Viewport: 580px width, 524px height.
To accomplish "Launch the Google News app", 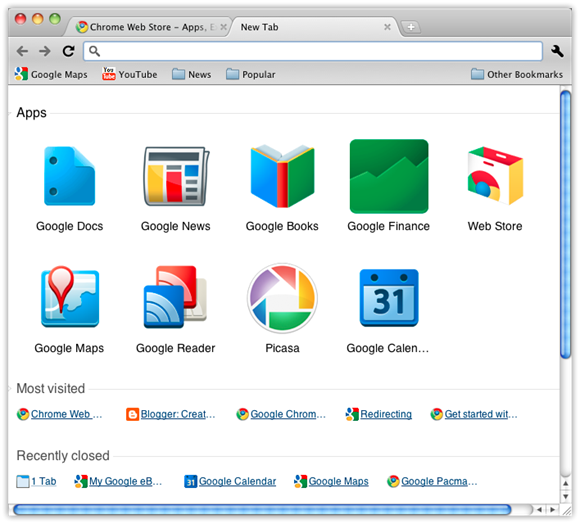I will 176,176.
